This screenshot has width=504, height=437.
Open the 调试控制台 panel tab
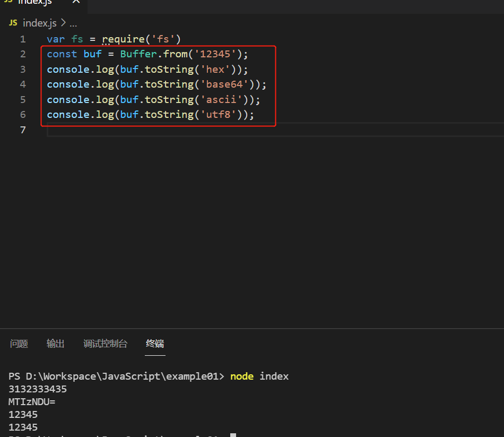(x=106, y=344)
